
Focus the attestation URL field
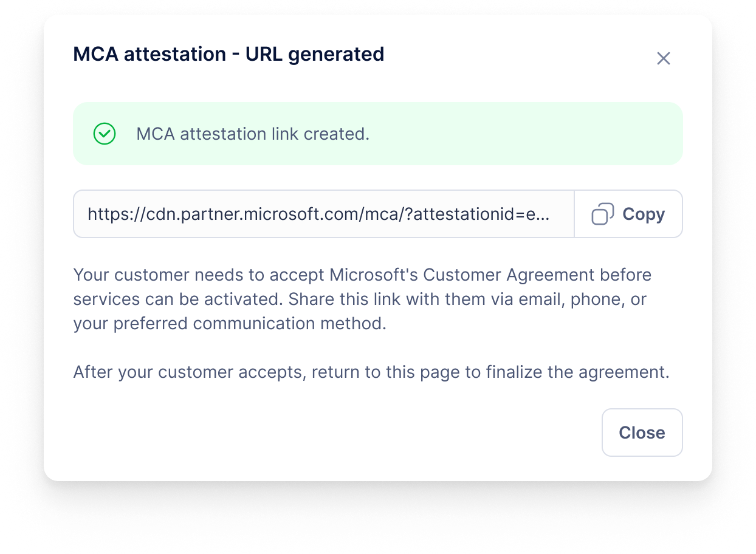[x=323, y=214]
